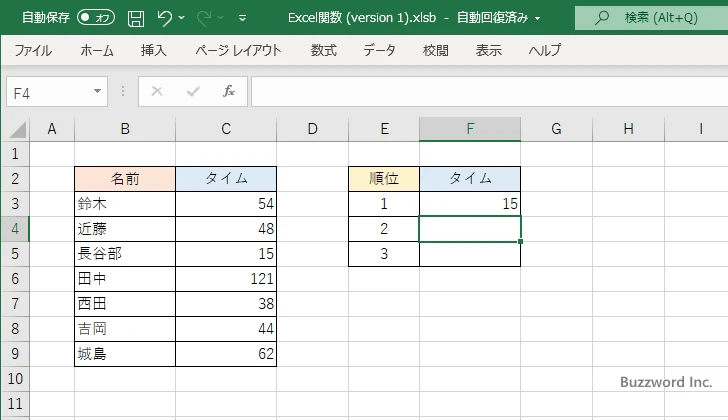Select the time cell showing 38
This screenshot has width=728, height=420.
coord(226,304)
